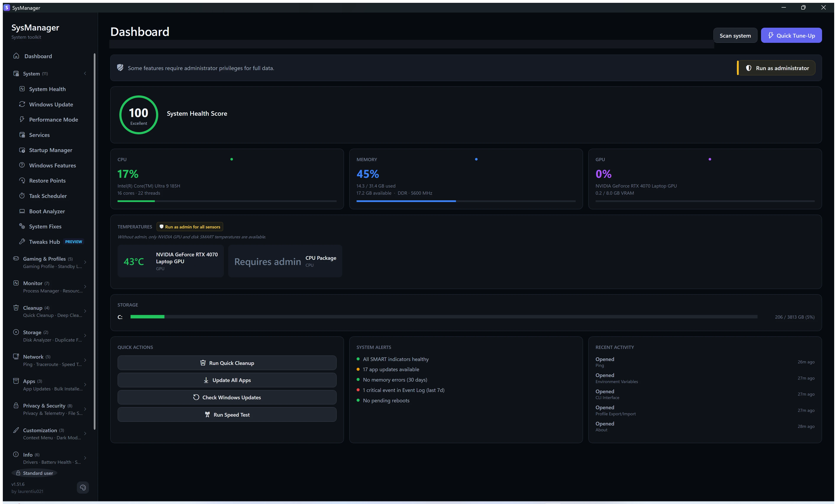Click the System Fixes gears icon

[x=22, y=226]
